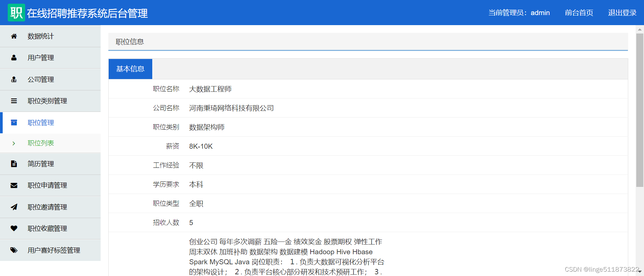
Task: Click the category value 数据架构师
Action: coord(207,127)
